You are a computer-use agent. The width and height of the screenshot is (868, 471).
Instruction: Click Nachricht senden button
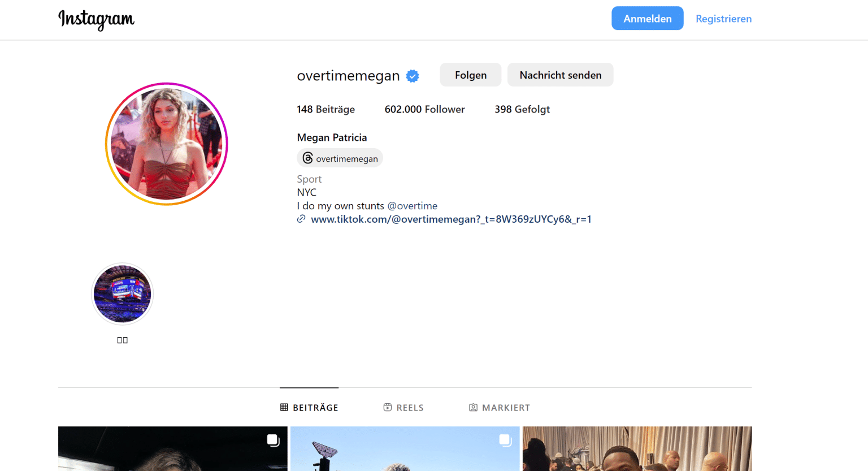click(x=560, y=75)
